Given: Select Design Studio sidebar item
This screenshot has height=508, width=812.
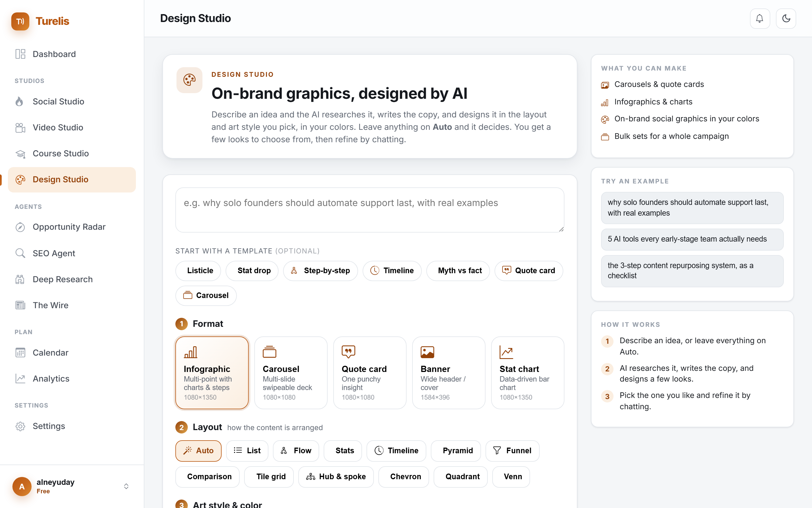Looking at the screenshot, I should [72, 179].
